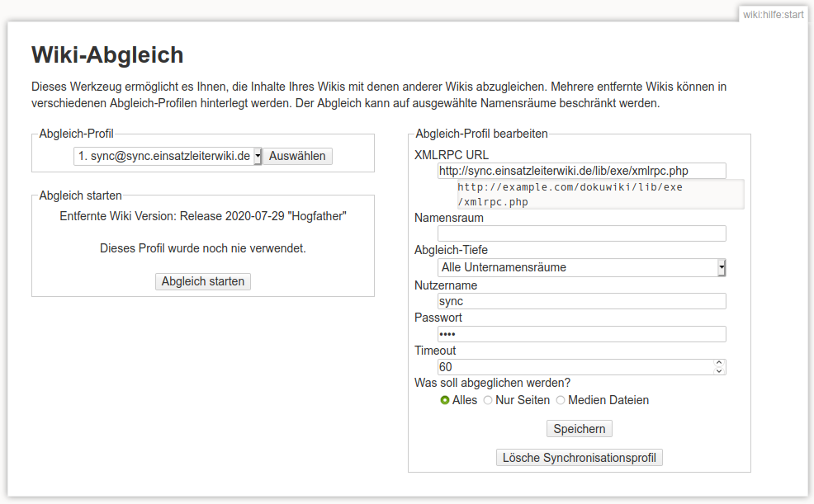Image resolution: width=814 pixels, height=504 pixels.
Task: Save profile with the Speichern button
Action: 579,429
